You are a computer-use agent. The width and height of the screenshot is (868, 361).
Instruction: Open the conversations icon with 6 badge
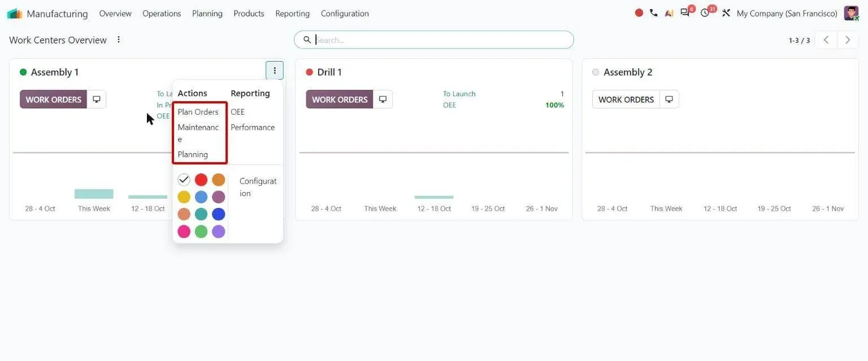pos(685,12)
